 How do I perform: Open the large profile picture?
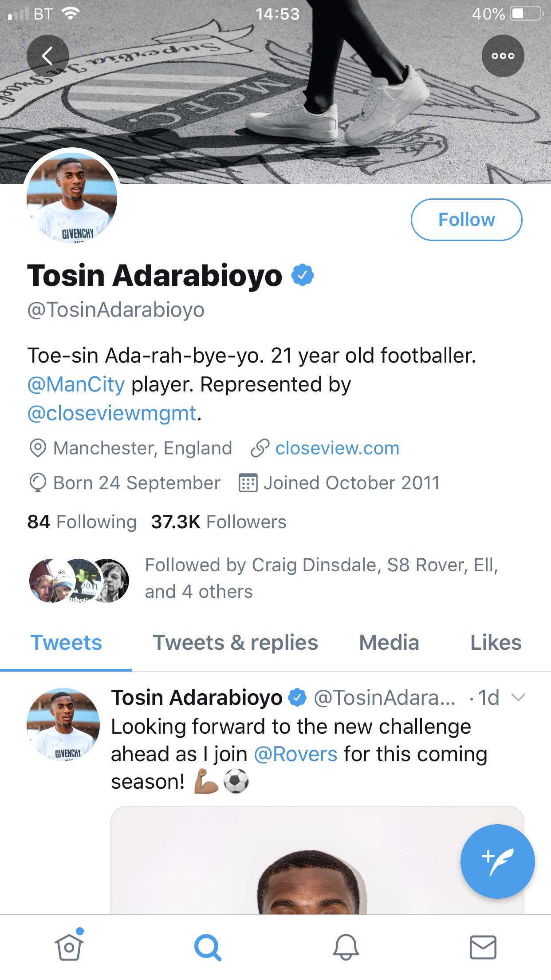[72, 198]
